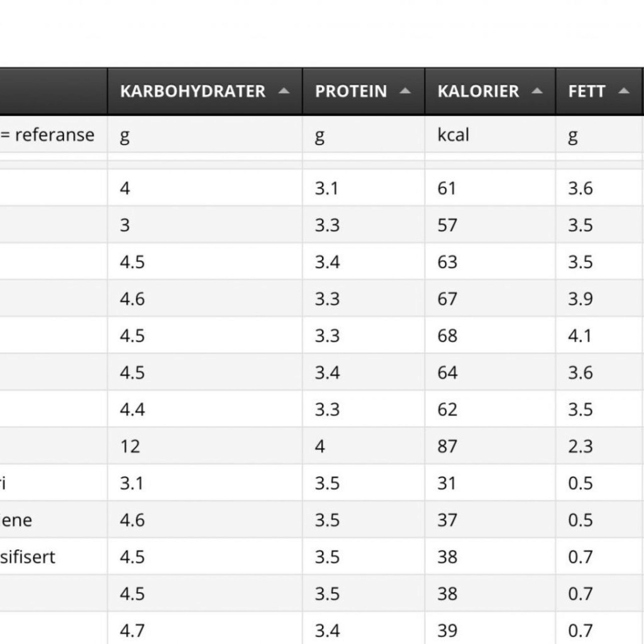The image size is (644, 644).
Task: Click the 3.9 fat value cell
Action: (x=600, y=298)
